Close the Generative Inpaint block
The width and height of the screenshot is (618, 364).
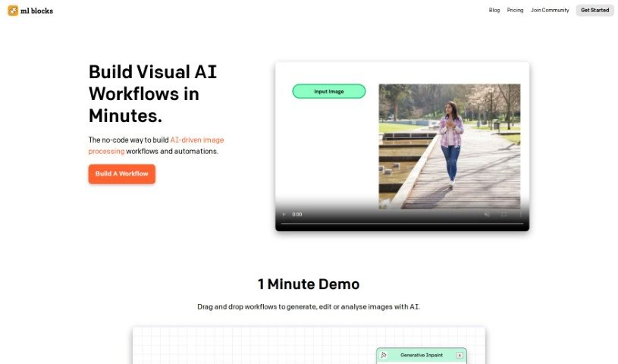(x=460, y=355)
